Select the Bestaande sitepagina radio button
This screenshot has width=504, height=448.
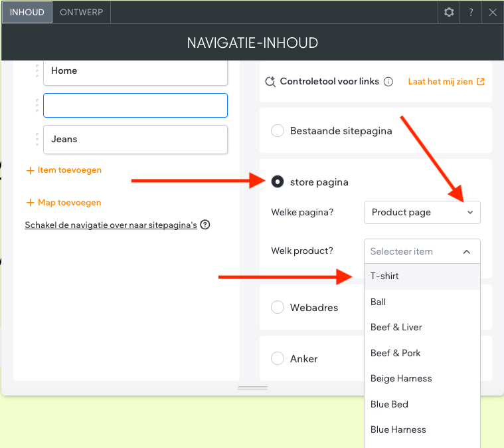click(278, 131)
